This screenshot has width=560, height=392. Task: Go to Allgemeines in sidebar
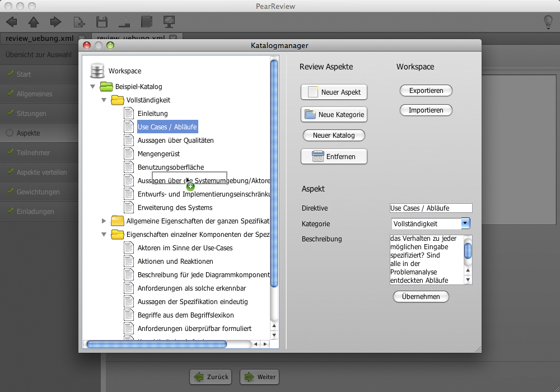39,94
